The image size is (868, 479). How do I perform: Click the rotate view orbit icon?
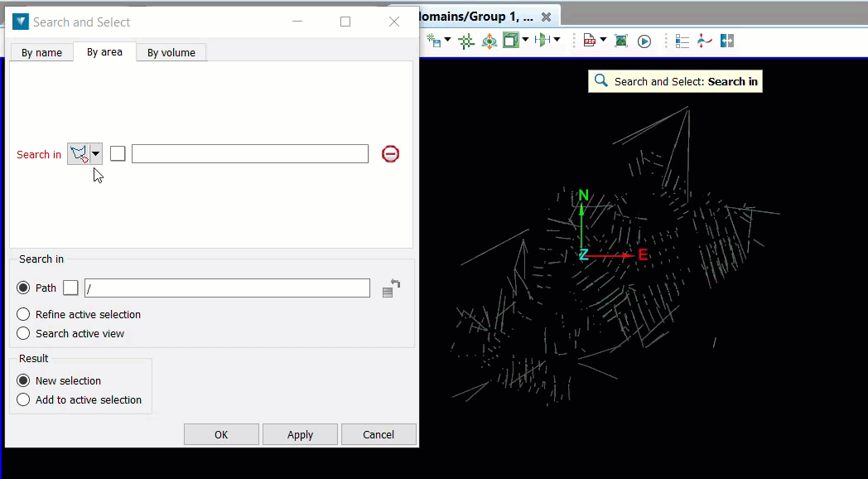coord(489,41)
